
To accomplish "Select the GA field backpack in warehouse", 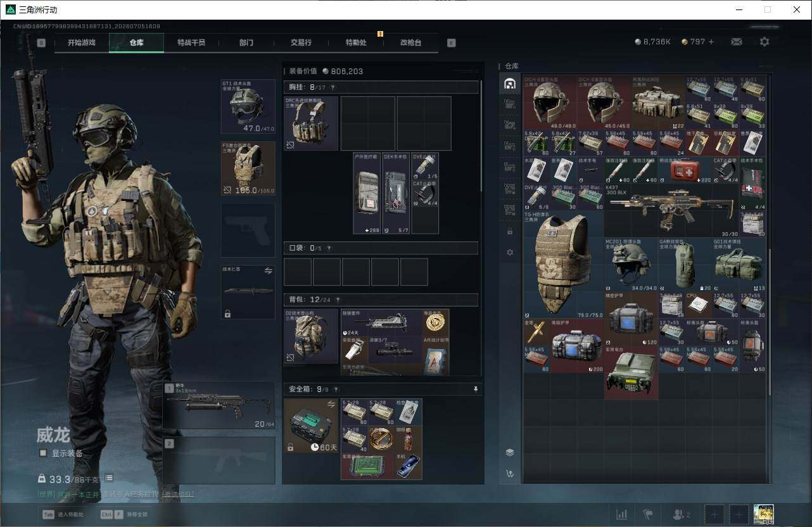I will tap(685, 265).
